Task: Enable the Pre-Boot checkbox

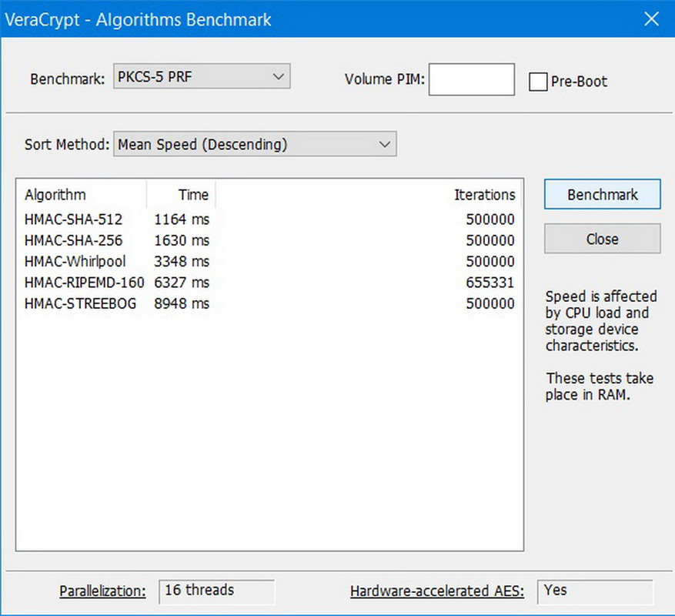Action: pyautogui.click(x=538, y=82)
